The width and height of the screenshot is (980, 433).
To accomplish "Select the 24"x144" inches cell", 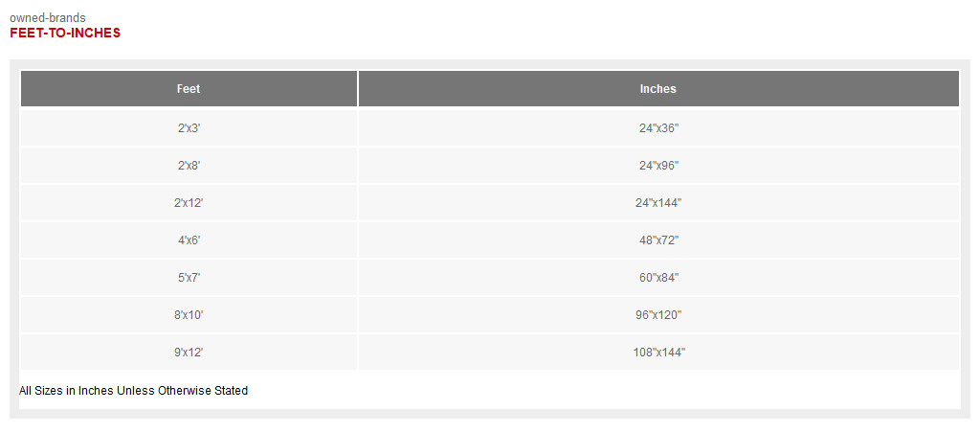I will (x=658, y=203).
